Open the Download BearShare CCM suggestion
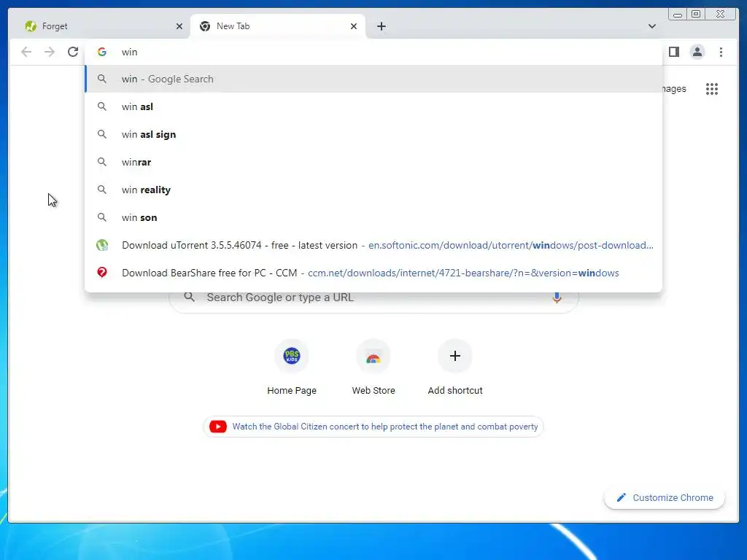 pyautogui.click(x=373, y=273)
